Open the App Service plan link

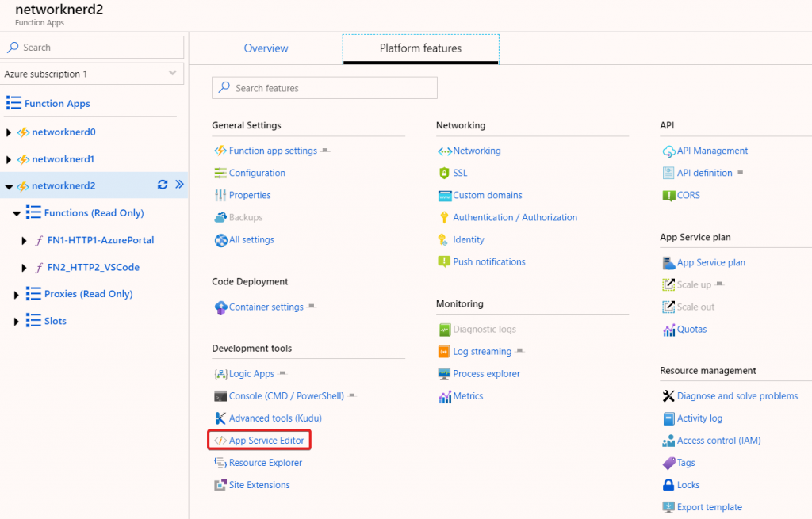coord(711,262)
